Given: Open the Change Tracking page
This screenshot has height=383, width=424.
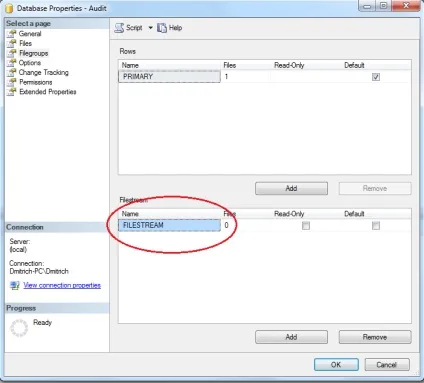Looking at the screenshot, I should pos(44,72).
